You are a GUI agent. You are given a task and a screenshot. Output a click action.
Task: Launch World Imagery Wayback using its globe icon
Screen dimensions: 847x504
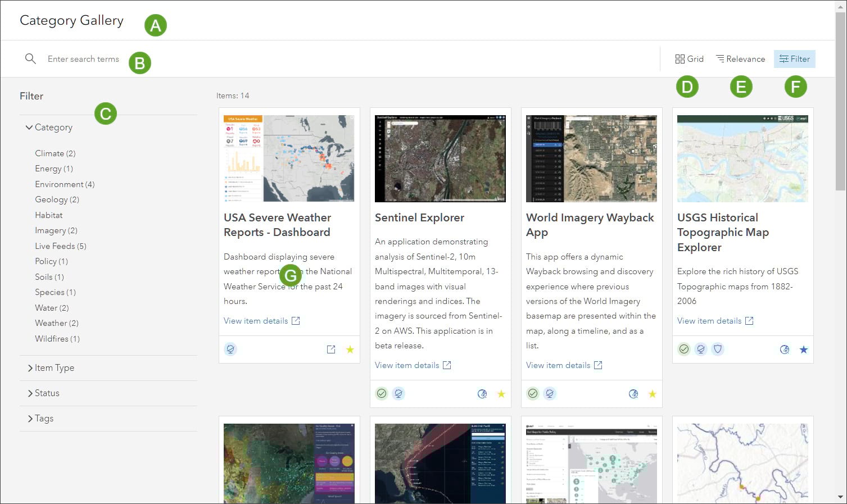coord(633,394)
